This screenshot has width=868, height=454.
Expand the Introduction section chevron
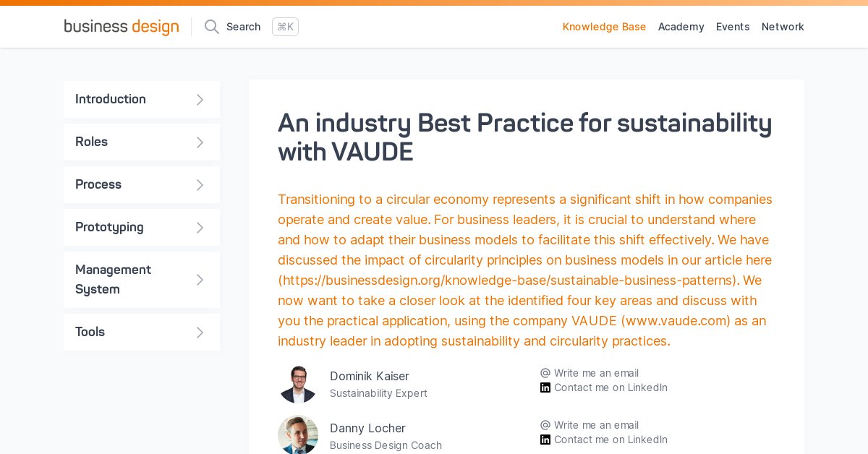(x=200, y=100)
